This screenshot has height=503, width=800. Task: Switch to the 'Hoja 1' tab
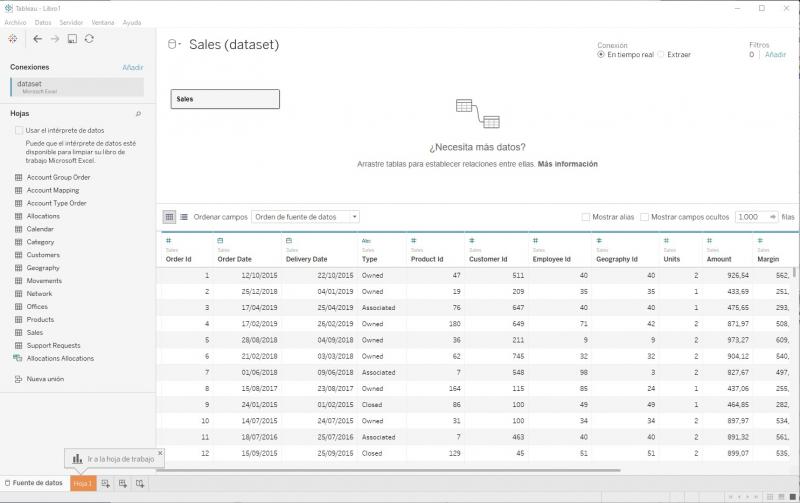[x=83, y=483]
